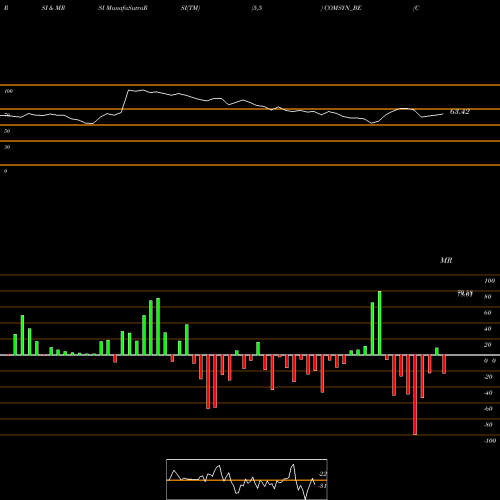Click the 100 level label on RSI axis
This screenshot has height=500, width=500.
pyautogui.click(x=9, y=91)
